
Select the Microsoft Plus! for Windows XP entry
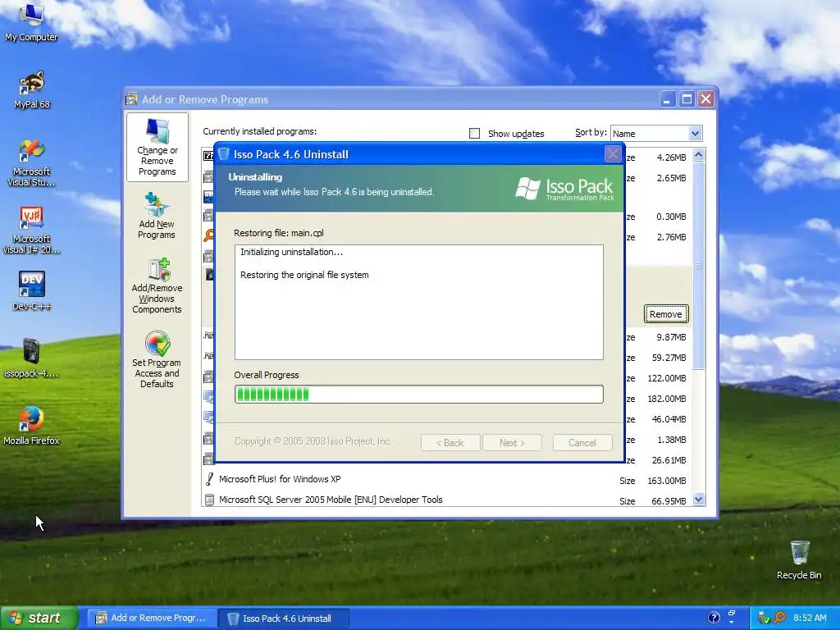280,479
